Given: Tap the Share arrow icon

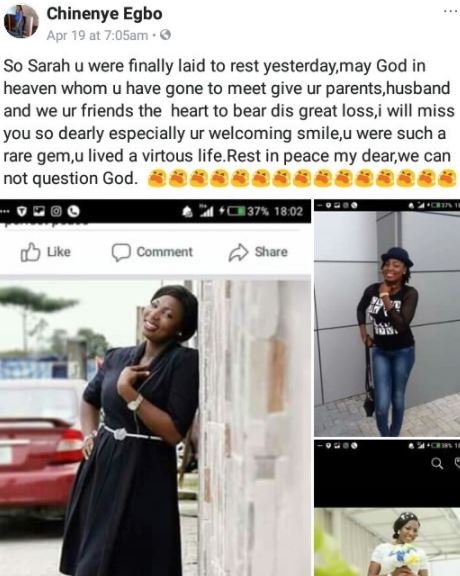Looking at the screenshot, I should [x=238, y=252].
